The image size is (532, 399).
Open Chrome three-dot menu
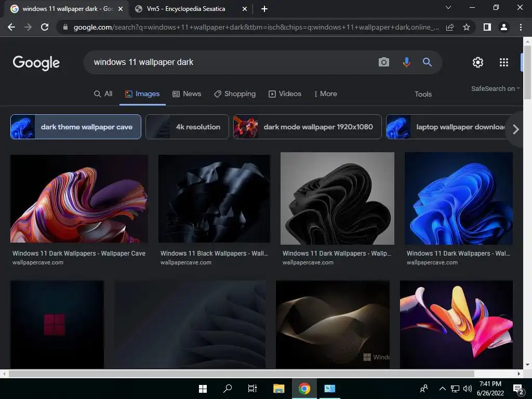point(521,27)
